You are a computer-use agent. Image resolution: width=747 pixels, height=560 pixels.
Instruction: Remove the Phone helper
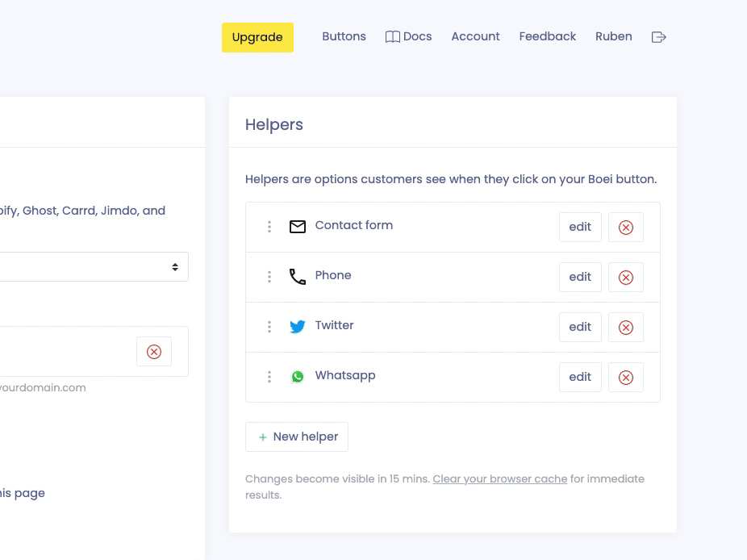(x=625, y=278)
